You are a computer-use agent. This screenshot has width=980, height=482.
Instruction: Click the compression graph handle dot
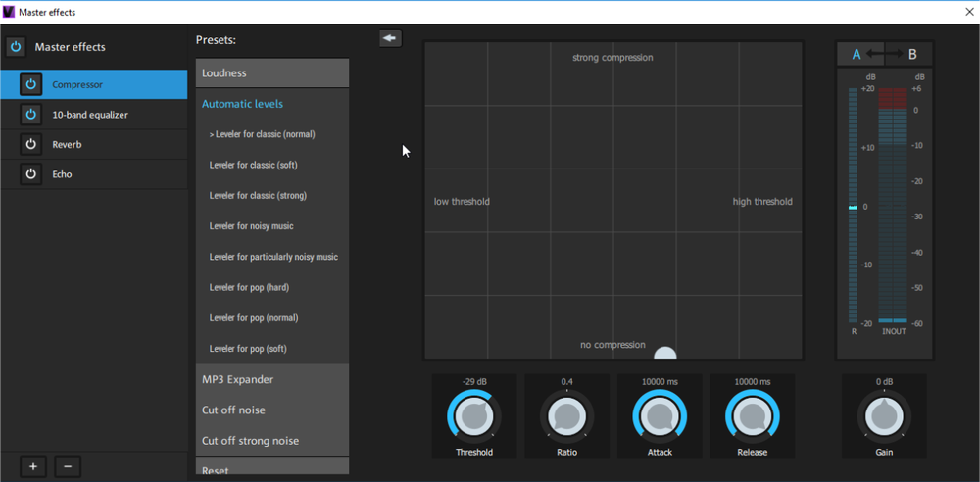point(664,355)
